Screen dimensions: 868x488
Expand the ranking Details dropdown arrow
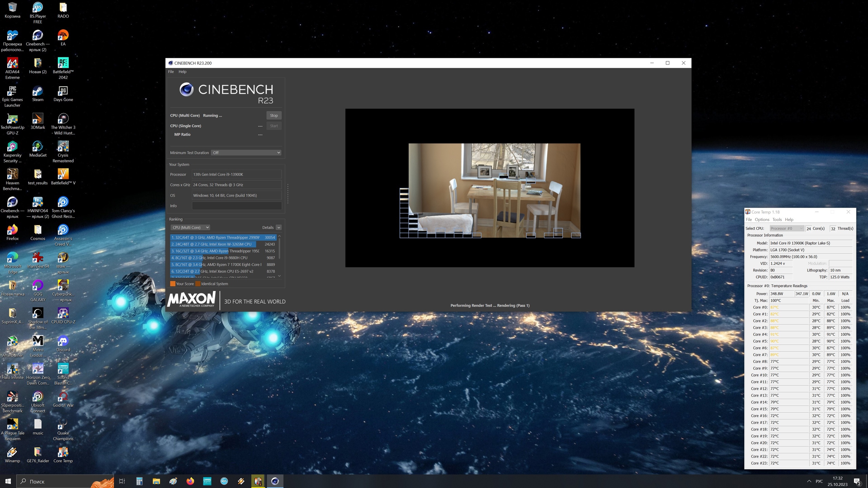279,227
